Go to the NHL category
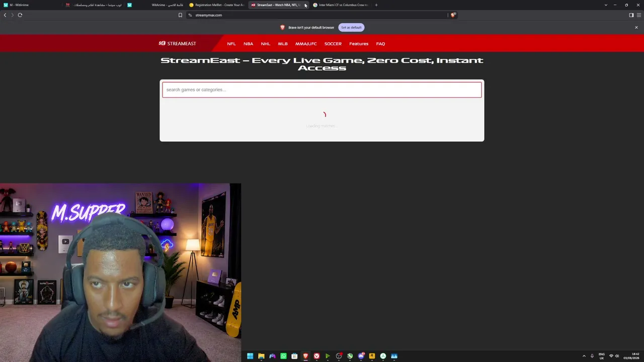 pyautogui.click(x=266, y=44)
